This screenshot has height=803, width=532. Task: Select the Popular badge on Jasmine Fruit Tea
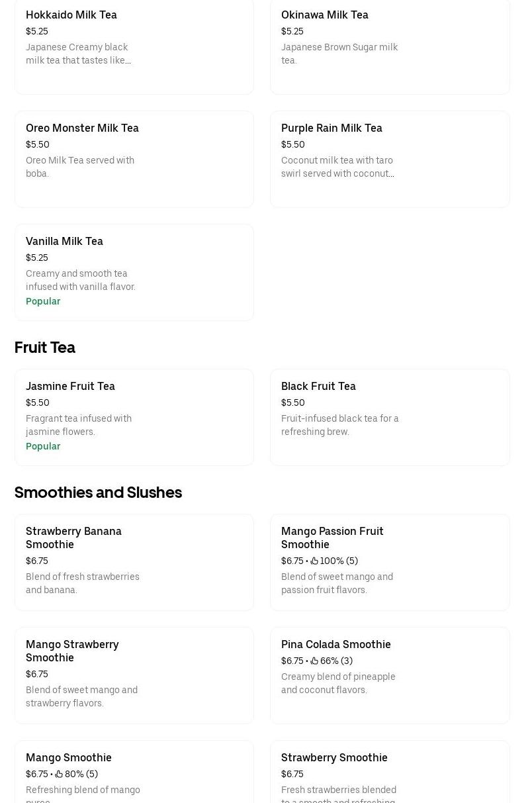coord(43,446)
